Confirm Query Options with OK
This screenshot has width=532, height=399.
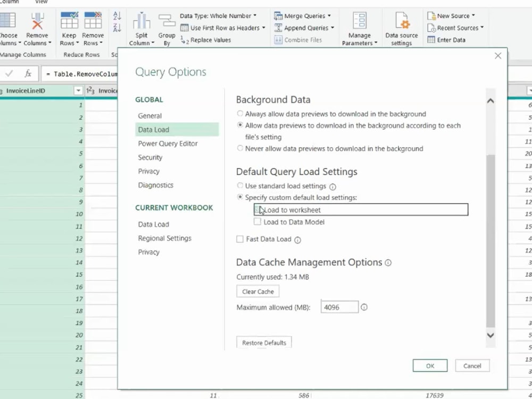430,366
